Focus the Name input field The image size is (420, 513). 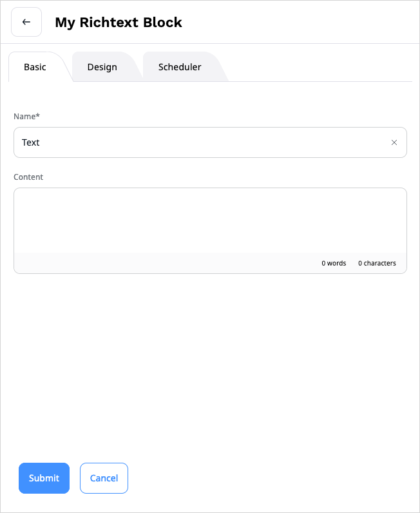tap(193, 142)
